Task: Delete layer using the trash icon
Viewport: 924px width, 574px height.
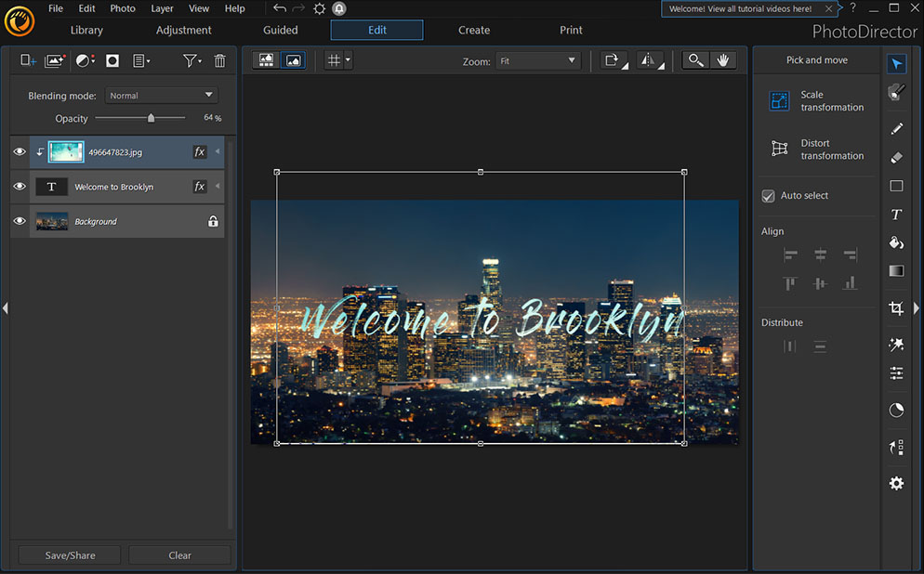Action: pyautogui.click(x=219, y=59)
